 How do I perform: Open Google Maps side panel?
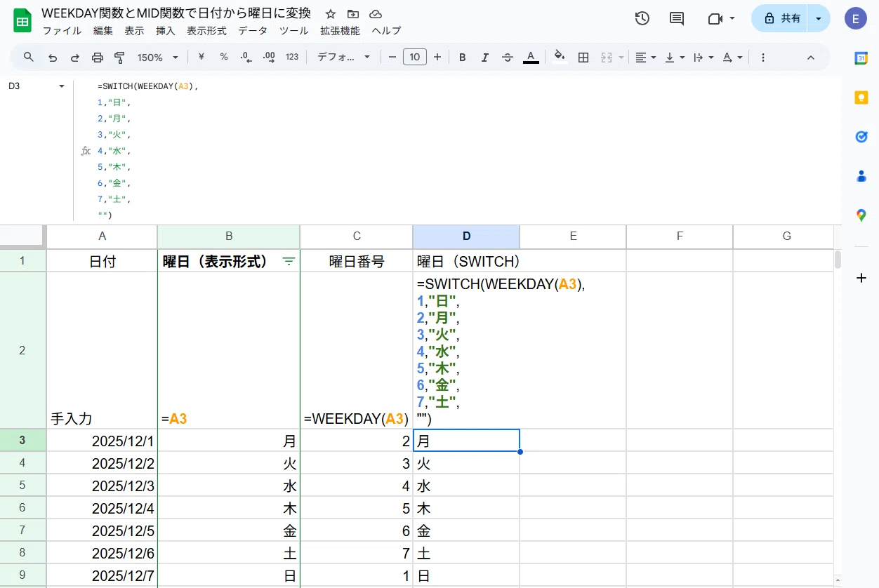[861, 215]
